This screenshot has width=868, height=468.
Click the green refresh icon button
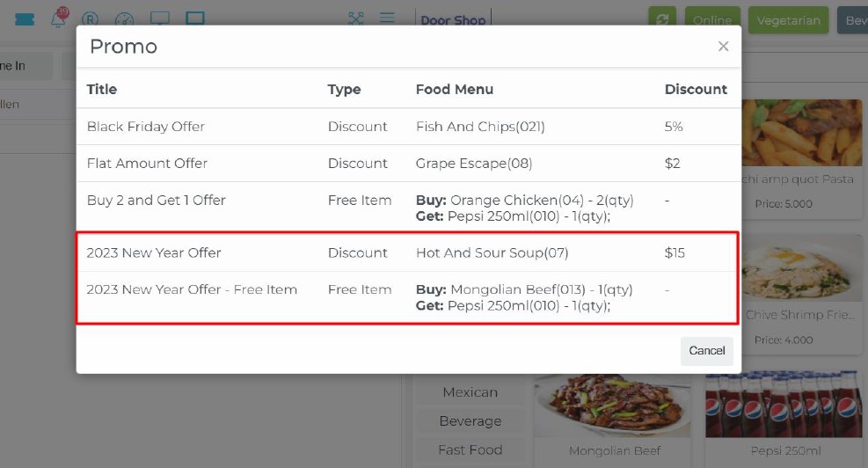pyautogui.click(x=661, y=20)
